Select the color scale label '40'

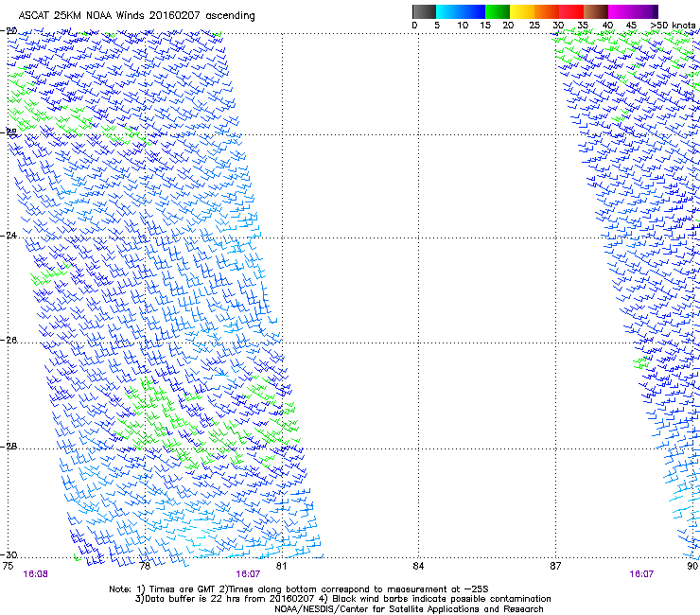pos(607,25)
